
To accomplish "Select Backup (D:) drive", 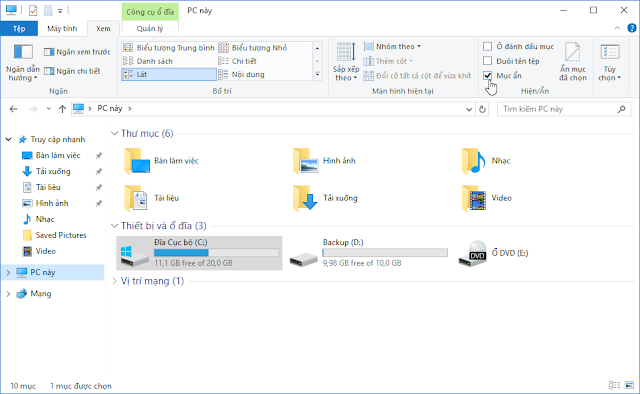I will click(x=369, y=253).
